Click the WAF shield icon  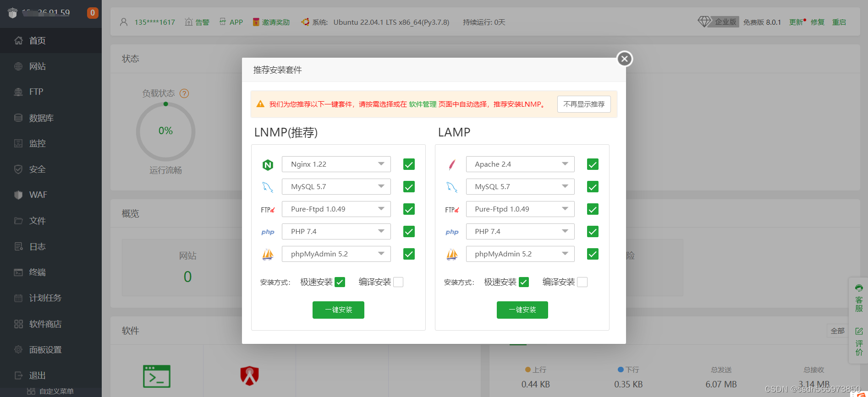[18, 195]
